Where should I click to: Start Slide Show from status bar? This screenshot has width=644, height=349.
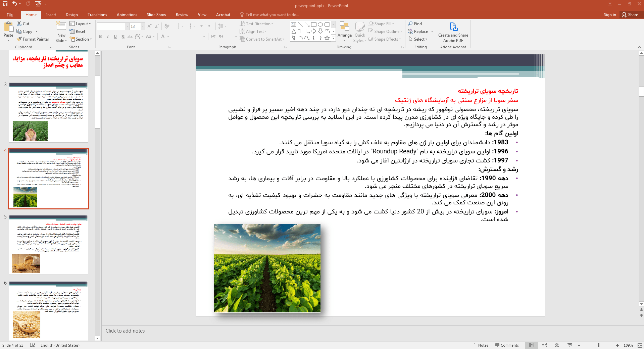569,345
